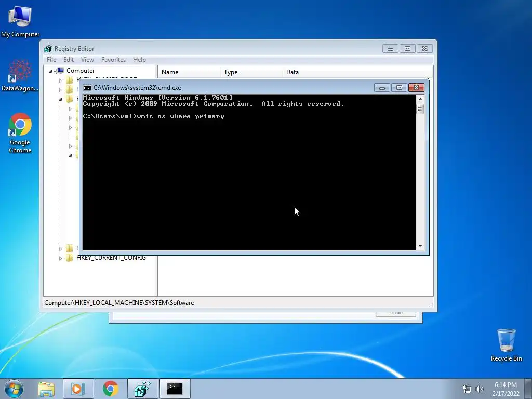Switch to Chrome via the taskbar icon
The image size is (532, 399).
(x=110, y=389)
